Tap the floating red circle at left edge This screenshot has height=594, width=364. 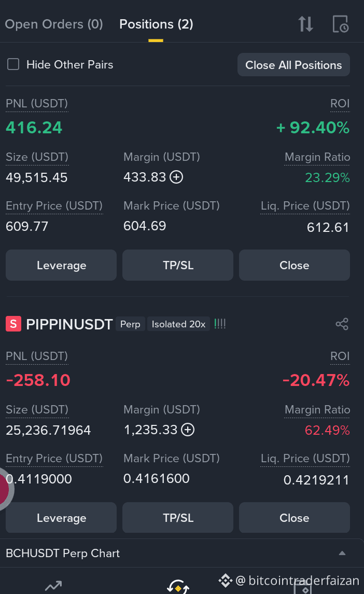pos(5,489)
